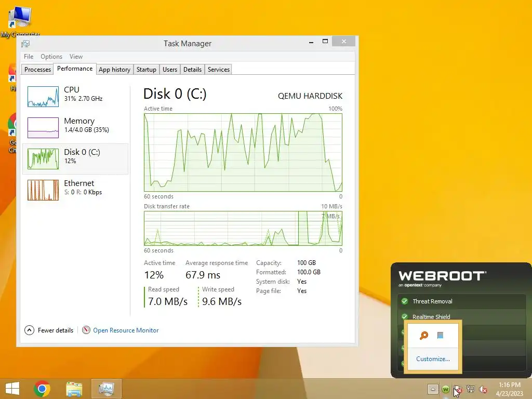This screenshot has height=399, width=532.
Task: Collapse the hidden tray icons arrow
Action: pos(433,389)
